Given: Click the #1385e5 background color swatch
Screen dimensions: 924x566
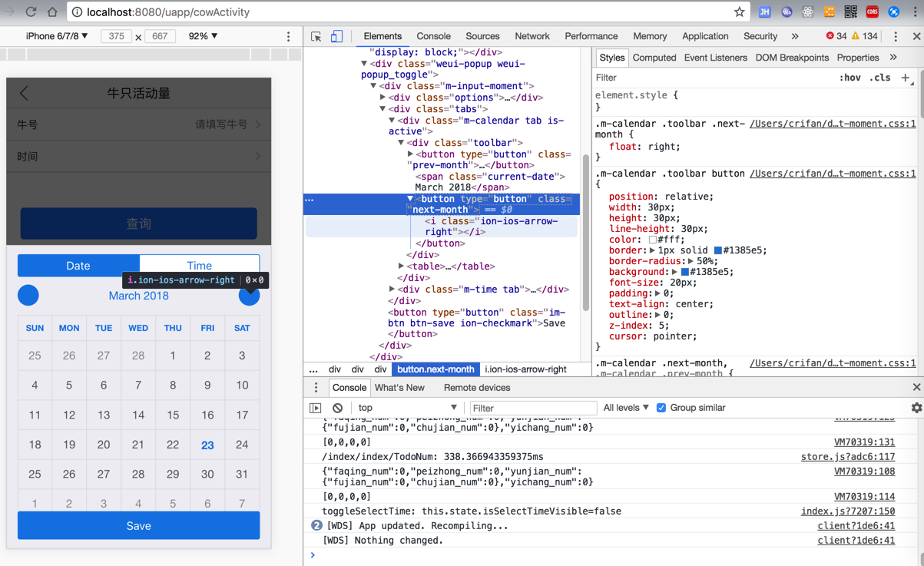Looking at the screenshot, I should pyautogui.click(x=685, y=272).
